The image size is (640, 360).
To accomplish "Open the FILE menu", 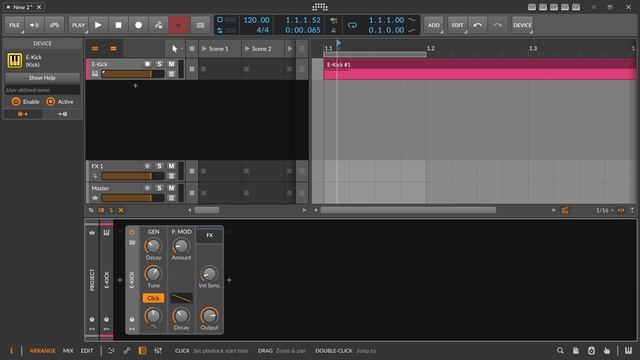I will click(x=14, y=25).
